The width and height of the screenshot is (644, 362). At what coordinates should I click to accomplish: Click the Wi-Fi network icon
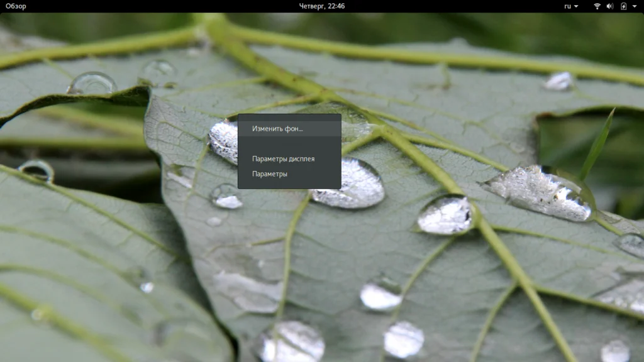(x=597, y=6)
